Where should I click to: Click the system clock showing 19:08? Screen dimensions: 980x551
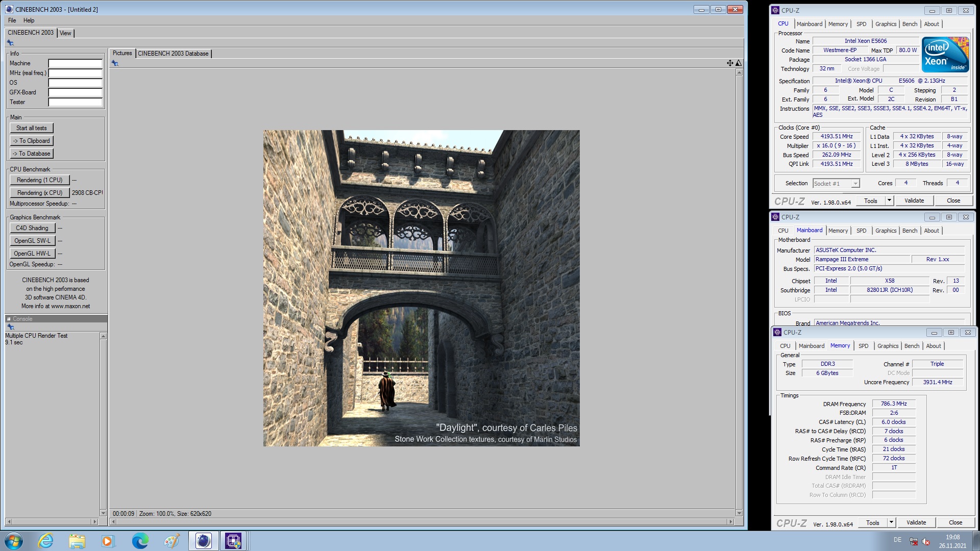pos(952,537)
